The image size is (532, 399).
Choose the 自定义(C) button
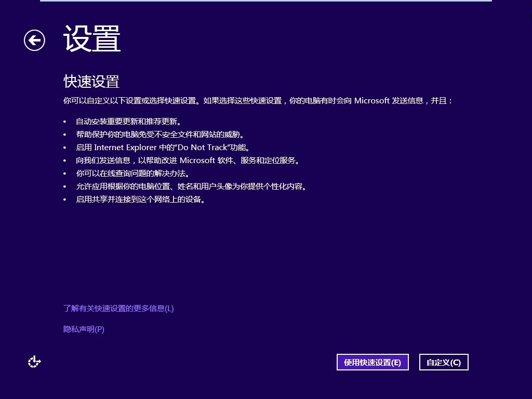tap(444, 362)
